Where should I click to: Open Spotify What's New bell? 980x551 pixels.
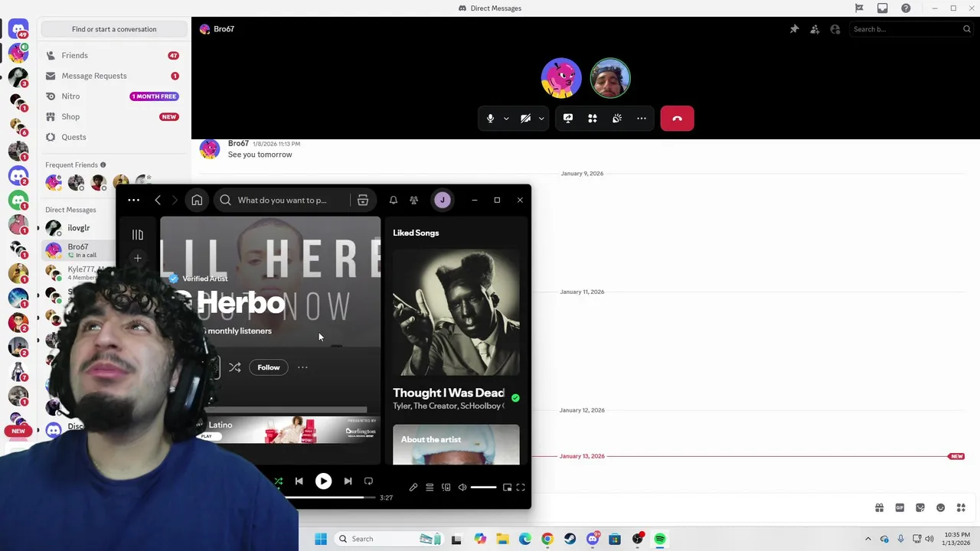pyautogui.click(x=394, y=201)
